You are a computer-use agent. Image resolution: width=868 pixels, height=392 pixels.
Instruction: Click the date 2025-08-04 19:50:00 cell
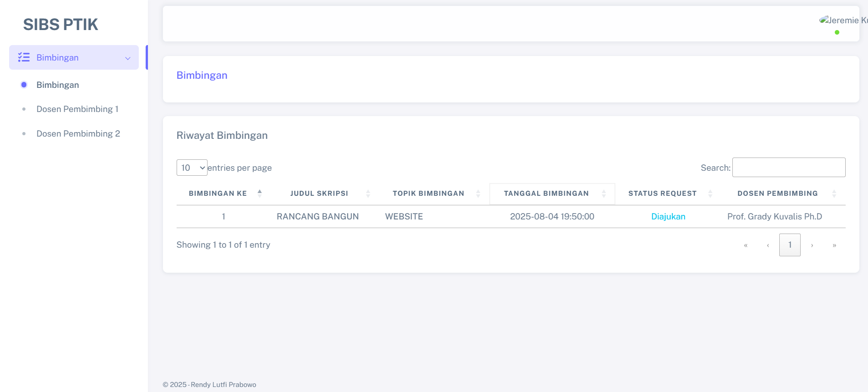[x=552, y=217]
